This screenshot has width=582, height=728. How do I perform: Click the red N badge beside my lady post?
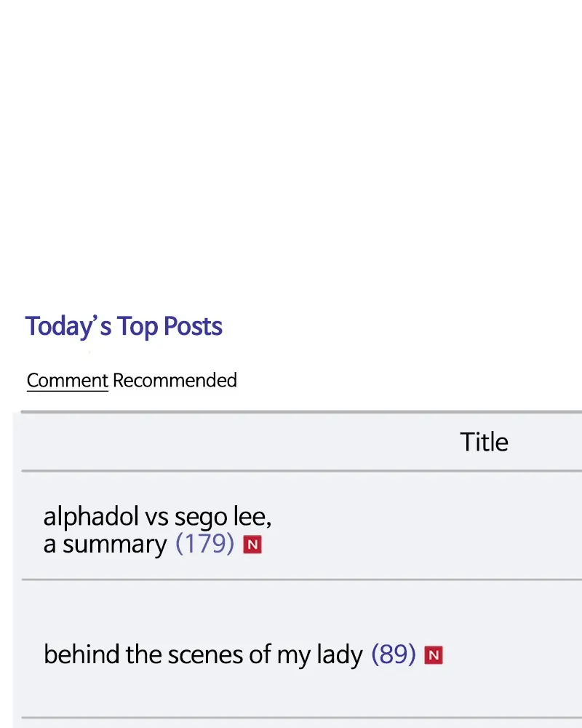[x=434, y=655]
